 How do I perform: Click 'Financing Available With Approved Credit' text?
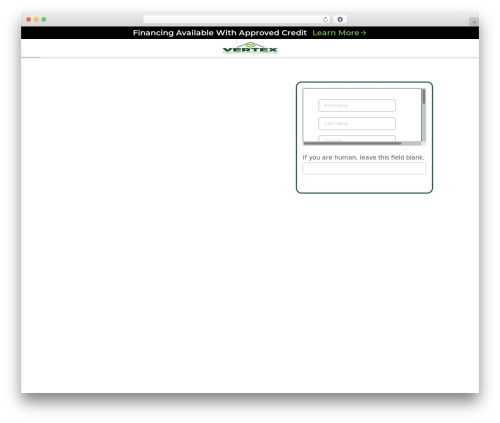(x=220, y=33)
